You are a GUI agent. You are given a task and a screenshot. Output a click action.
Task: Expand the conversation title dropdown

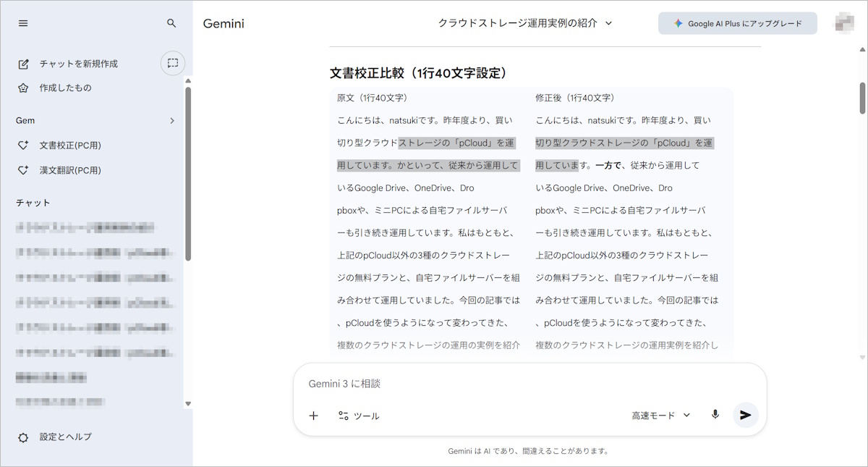point(525,23)
